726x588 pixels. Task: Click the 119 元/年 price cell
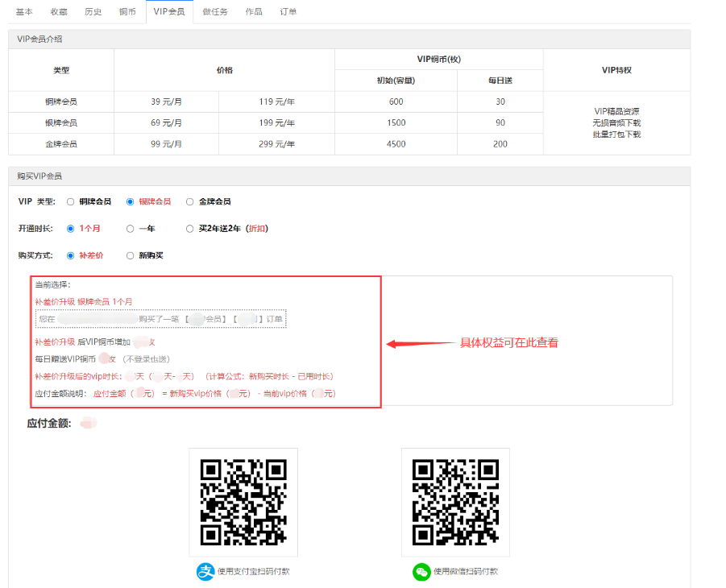pos(277,101)
